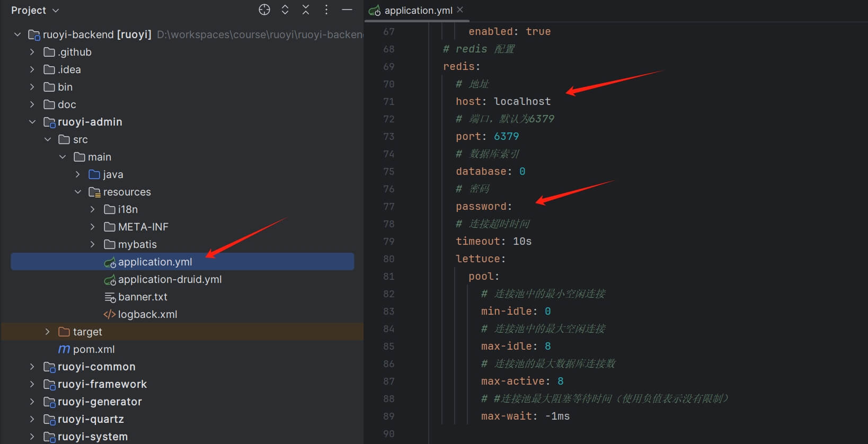Expand the java source folder
868x444 pixels.
[78, 174]
